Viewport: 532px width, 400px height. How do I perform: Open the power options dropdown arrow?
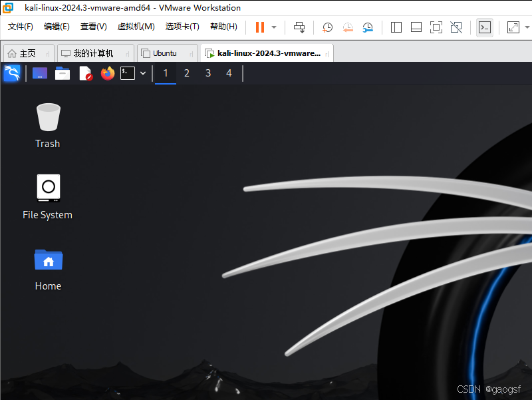[274, 27]
